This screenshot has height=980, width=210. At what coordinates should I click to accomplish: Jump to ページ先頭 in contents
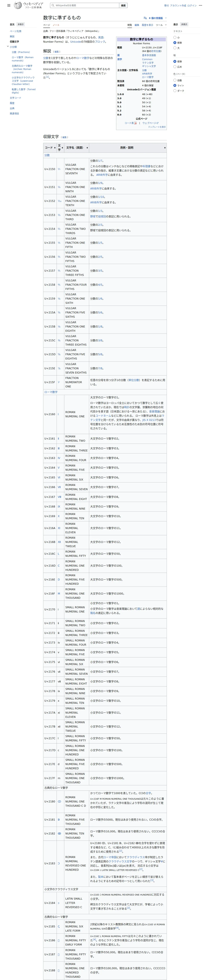tap(16, 31)
